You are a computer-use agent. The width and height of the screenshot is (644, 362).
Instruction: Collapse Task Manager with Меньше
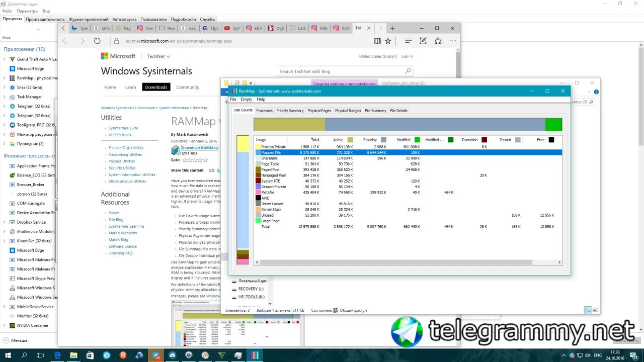coord(15,340)
